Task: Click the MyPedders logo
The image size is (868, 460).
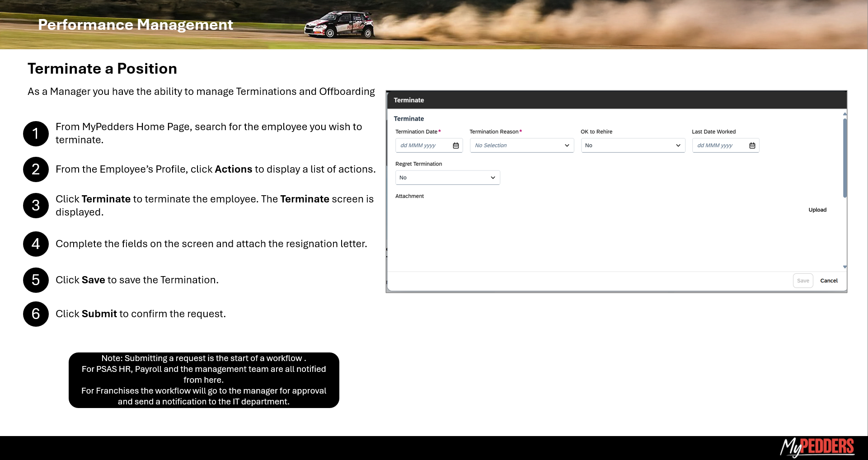Action: [817, 447]
